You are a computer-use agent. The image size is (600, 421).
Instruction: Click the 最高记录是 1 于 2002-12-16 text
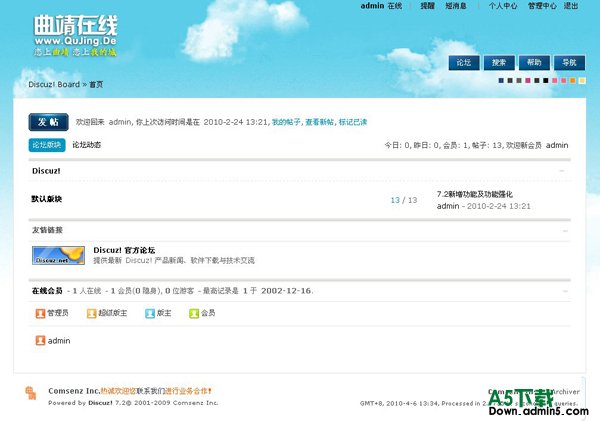tap(258, 291)
